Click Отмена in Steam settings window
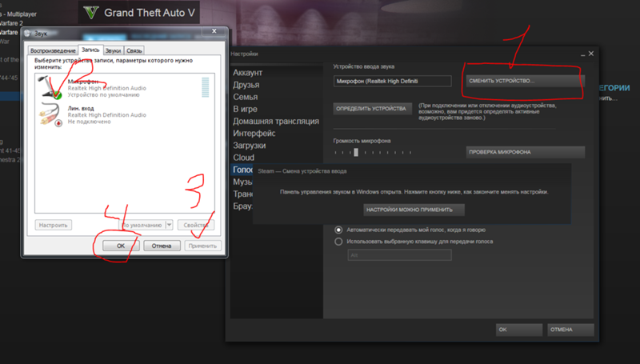The image size is (640, 364). coord(570,330)
